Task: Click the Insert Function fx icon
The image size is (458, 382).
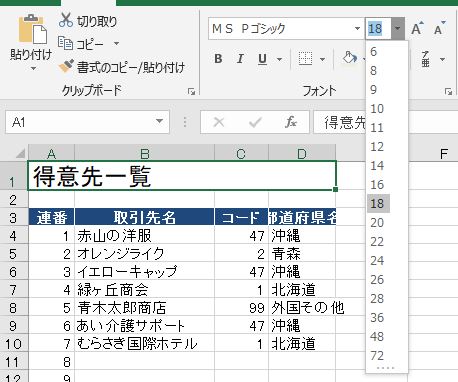Action: (291, 122)
